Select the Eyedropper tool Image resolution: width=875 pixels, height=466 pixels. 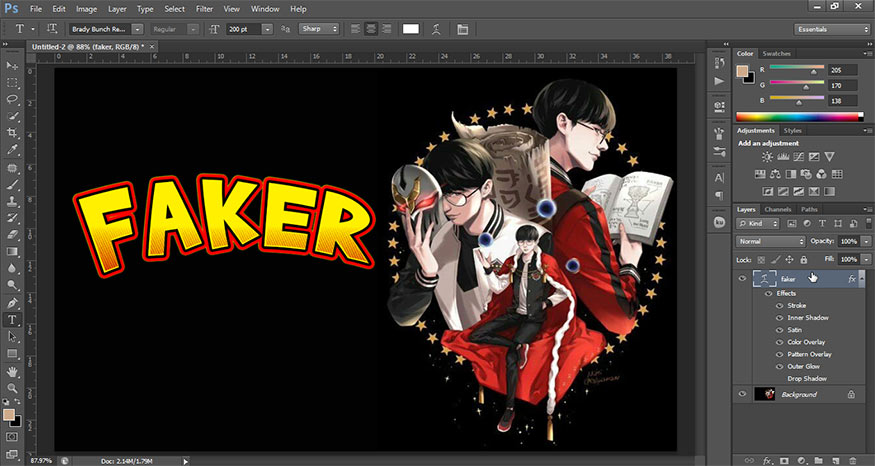12,150
